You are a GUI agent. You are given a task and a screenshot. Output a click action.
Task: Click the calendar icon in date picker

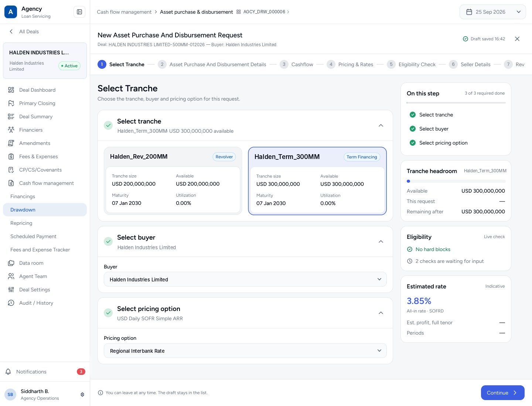[x=469, y=12]
